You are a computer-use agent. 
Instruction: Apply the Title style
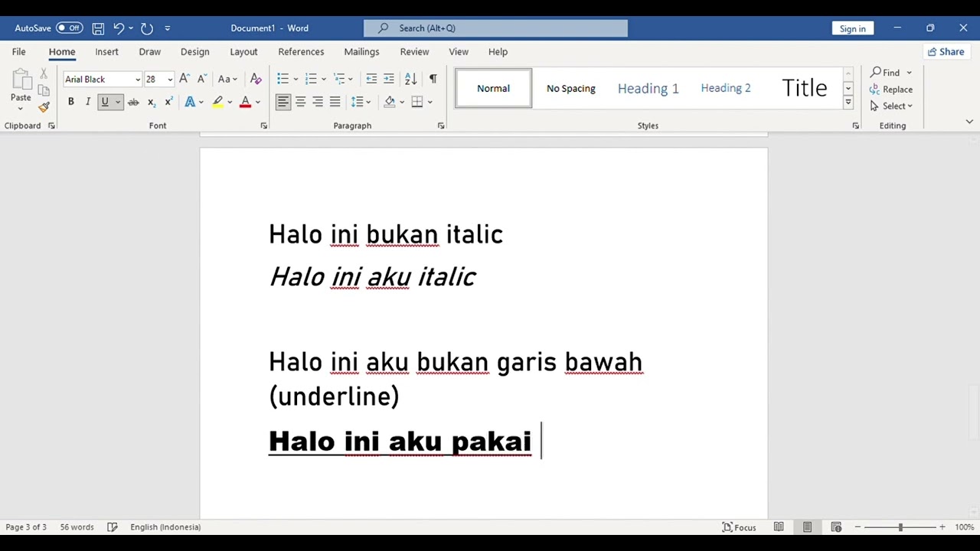804,88
